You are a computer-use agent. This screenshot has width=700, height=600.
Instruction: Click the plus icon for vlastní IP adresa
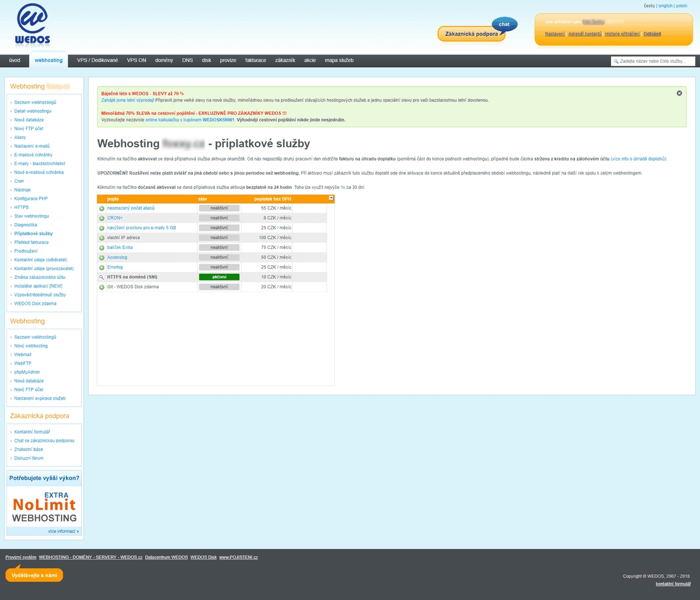point(101,238)
